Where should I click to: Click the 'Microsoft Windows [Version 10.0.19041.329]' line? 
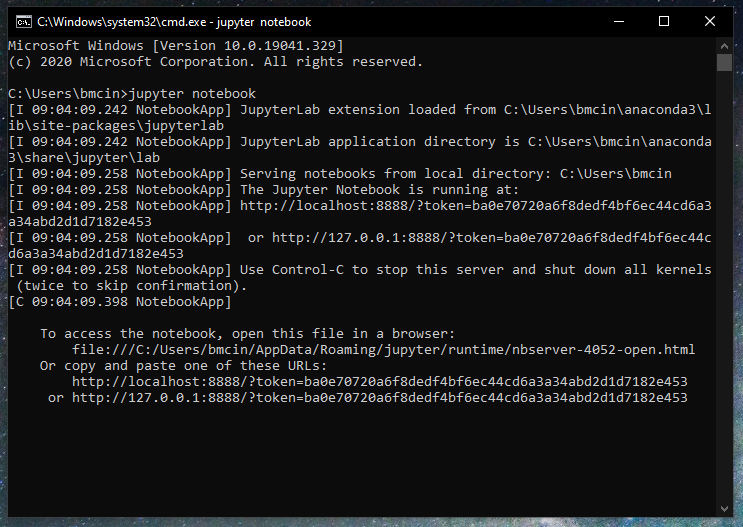(175, 46)
